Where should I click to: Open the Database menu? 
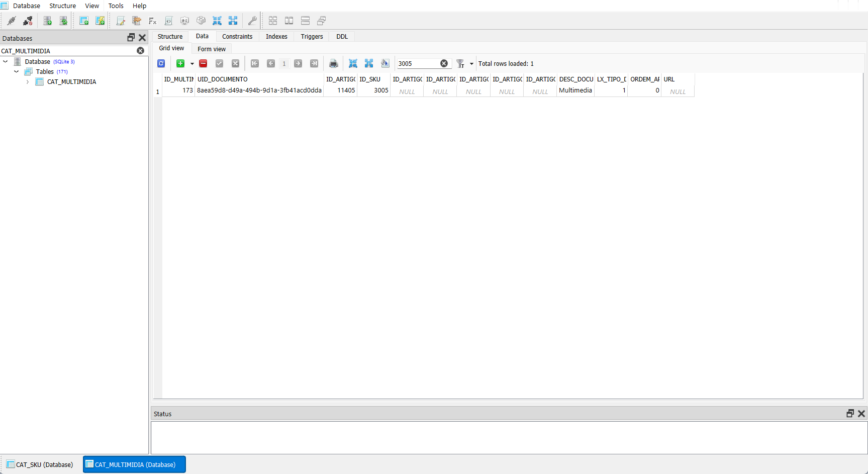pyautogui.click(x=27, y=6)
